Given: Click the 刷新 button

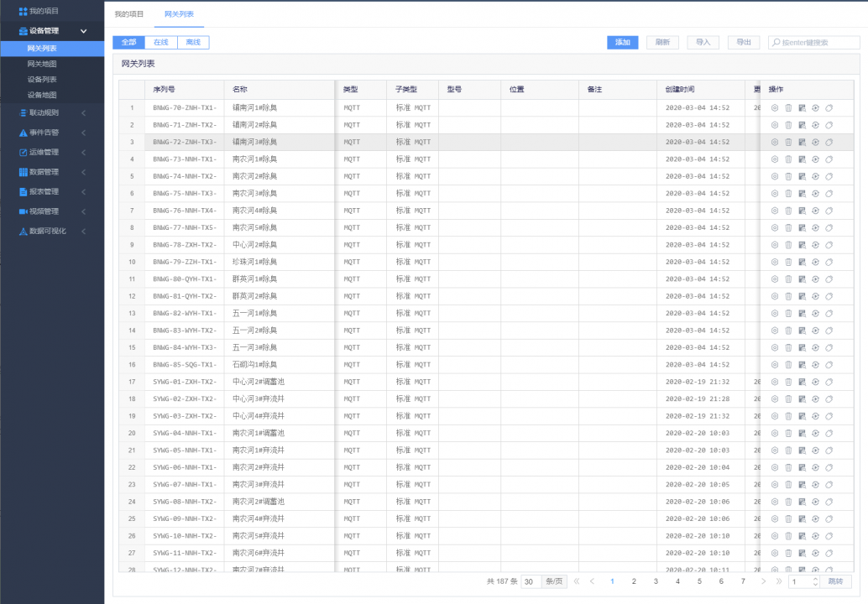Looking at the screenshot, I should click(x=662, y=43).
